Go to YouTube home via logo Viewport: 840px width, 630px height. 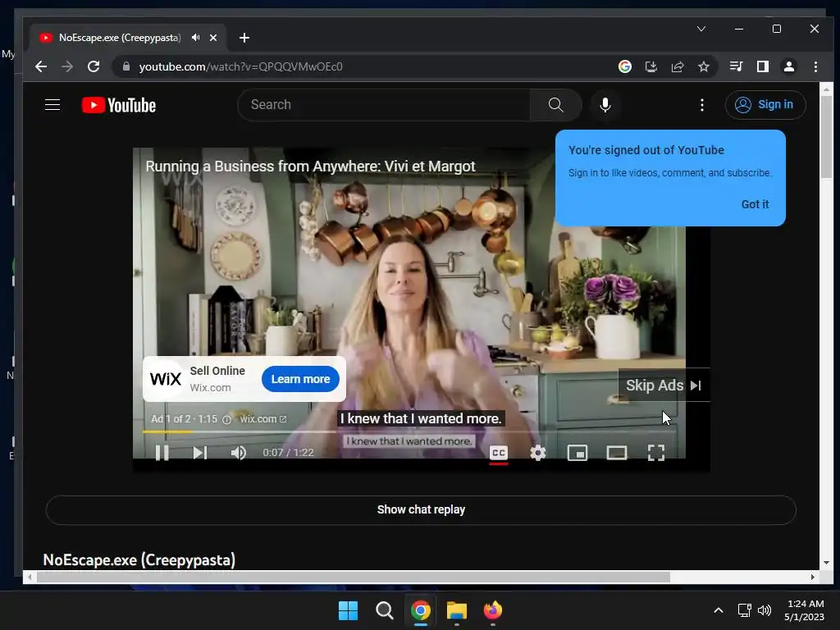point(118,105)
